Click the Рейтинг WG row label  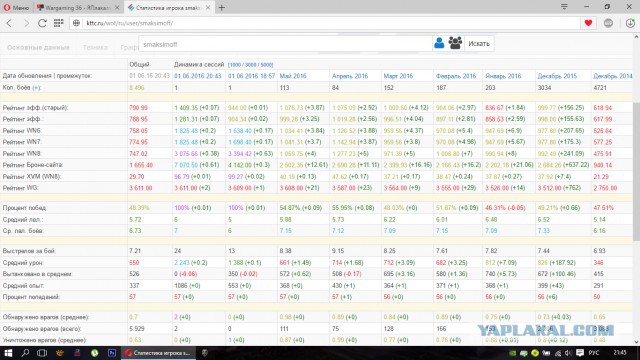point(20,188)
